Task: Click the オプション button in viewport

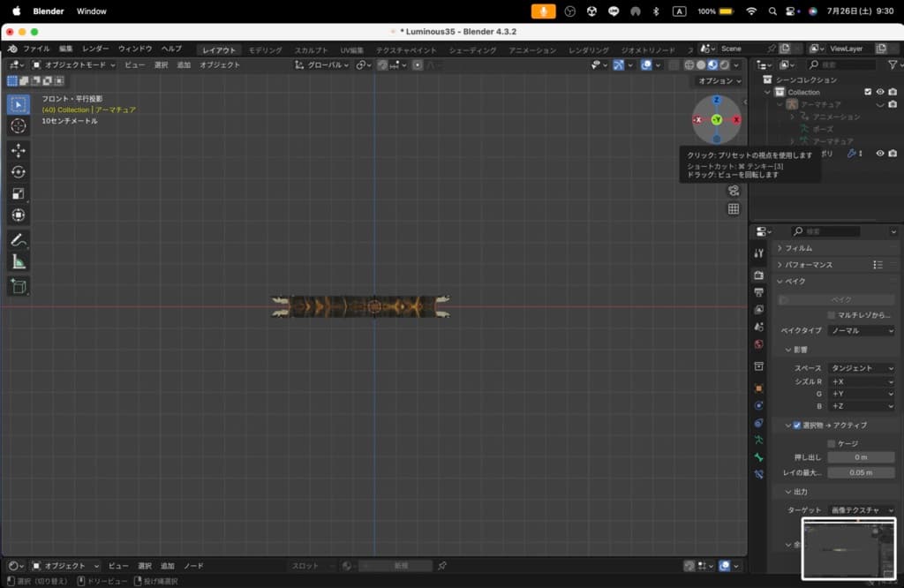Action: coord(718,80)
